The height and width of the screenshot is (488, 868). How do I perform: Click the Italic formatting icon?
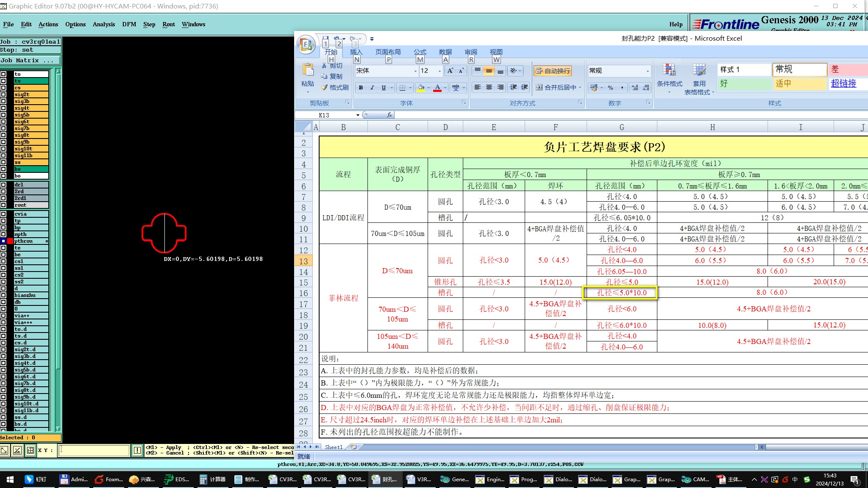(x=372, y=88)
